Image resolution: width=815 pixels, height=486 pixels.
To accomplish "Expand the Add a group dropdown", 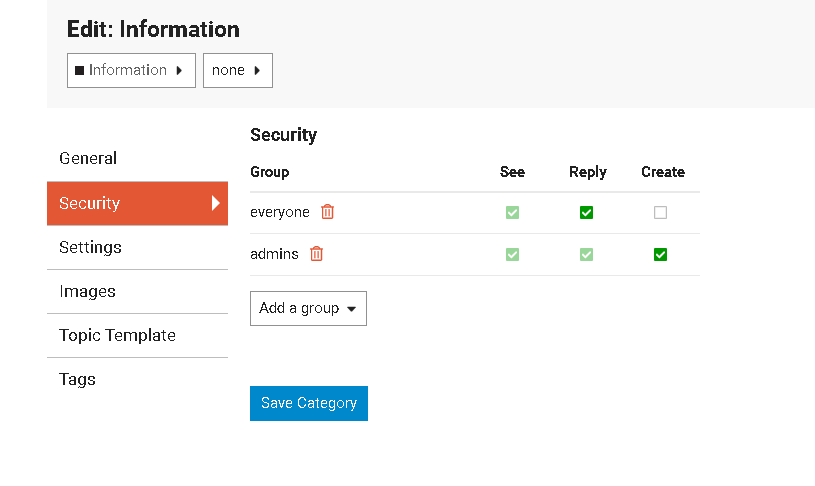I will (x=308, y=308).
